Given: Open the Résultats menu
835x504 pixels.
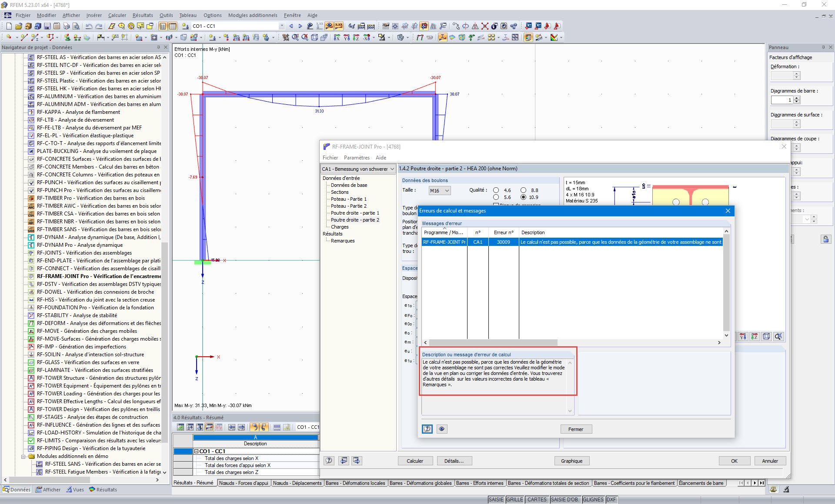Looking at the screenshot, I should point(143,15).
